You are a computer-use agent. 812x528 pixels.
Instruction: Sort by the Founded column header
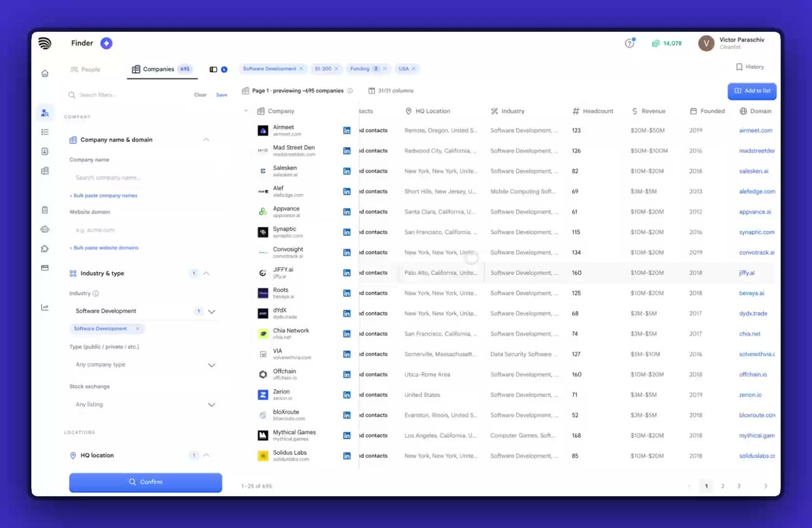(x=707, y=111)
